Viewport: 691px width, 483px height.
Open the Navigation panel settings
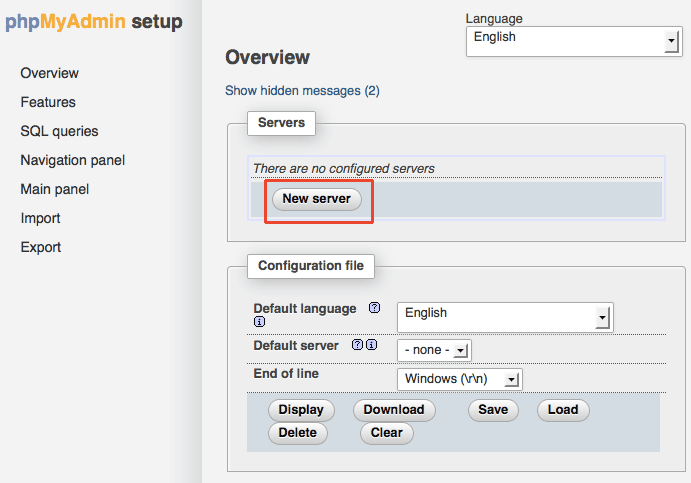click(x=73, y=160)
